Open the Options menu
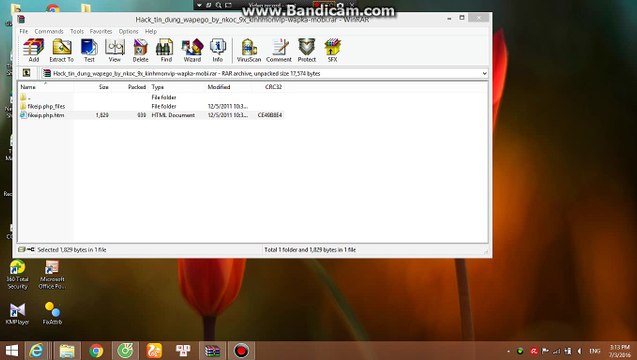637x360 pixels. point(128,31)
